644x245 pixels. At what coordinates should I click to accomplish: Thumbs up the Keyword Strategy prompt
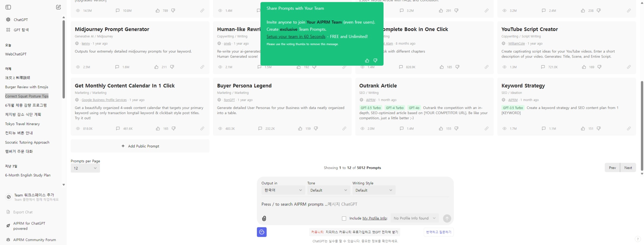point(583,129)
